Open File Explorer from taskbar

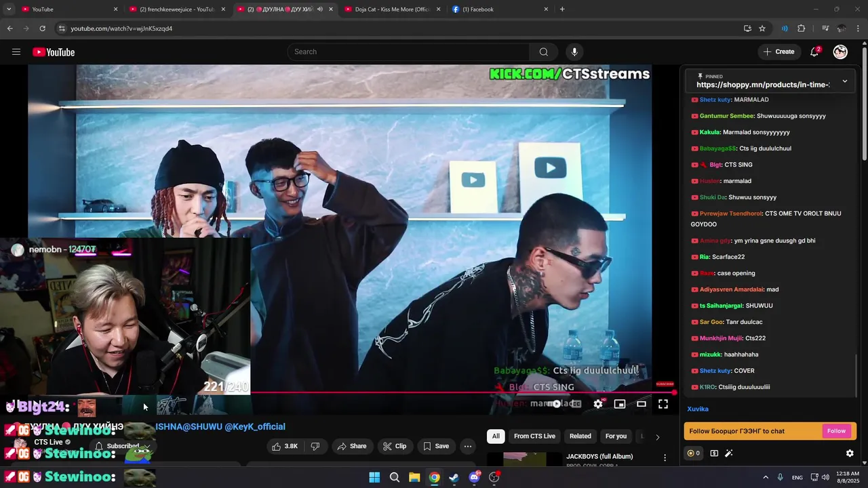pyautogui.click(x=414, y=477)
